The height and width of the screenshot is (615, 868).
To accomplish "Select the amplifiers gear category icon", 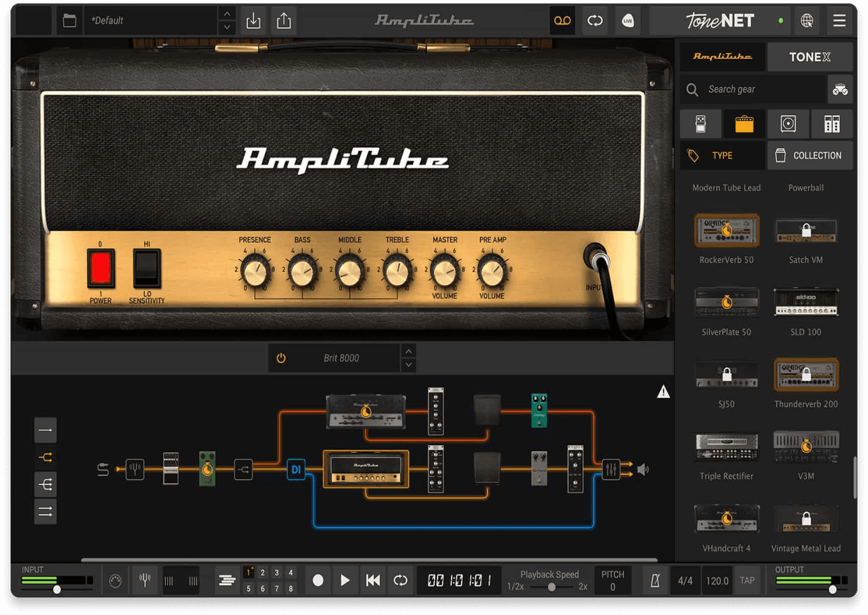I will tap(744, 123).
